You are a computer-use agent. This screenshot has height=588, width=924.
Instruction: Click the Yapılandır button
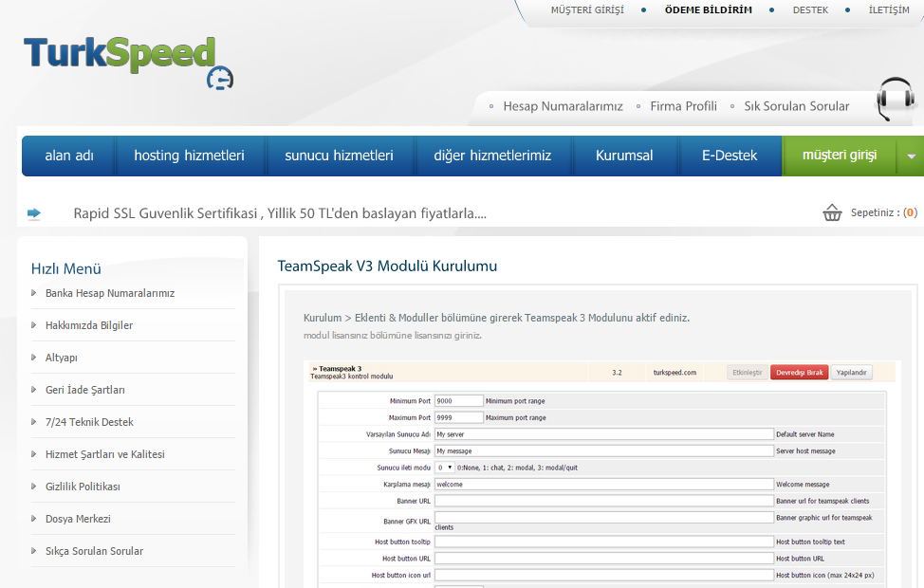851,373
